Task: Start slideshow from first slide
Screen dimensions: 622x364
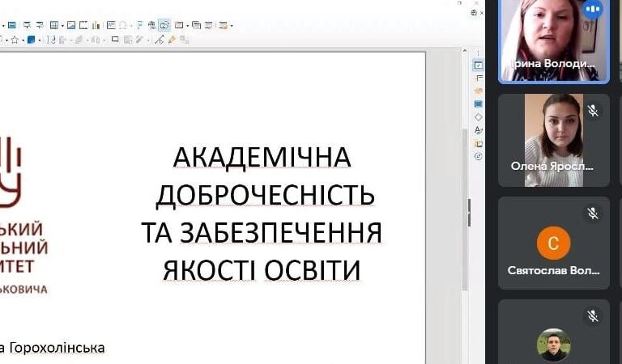Action: (27, 25)
